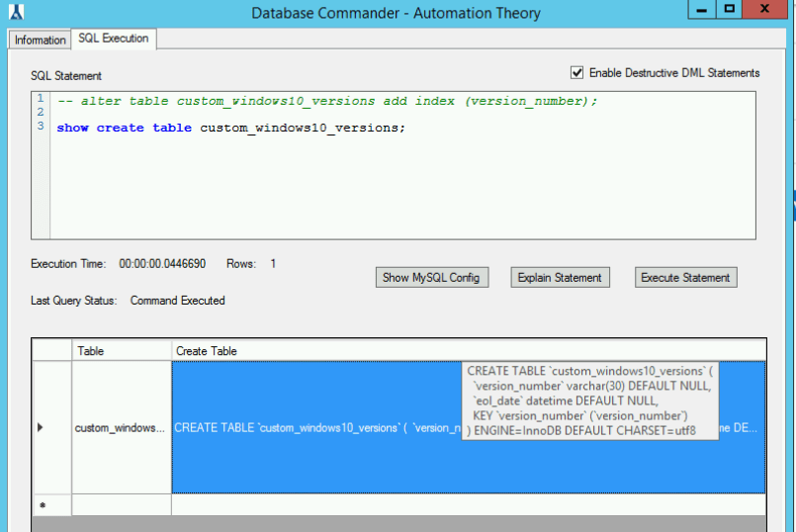Place cursor in commented alter table line

click(326, 101)
